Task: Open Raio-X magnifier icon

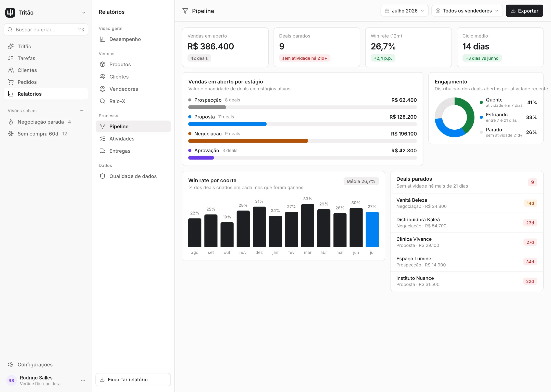Action: tap(103, 101)
